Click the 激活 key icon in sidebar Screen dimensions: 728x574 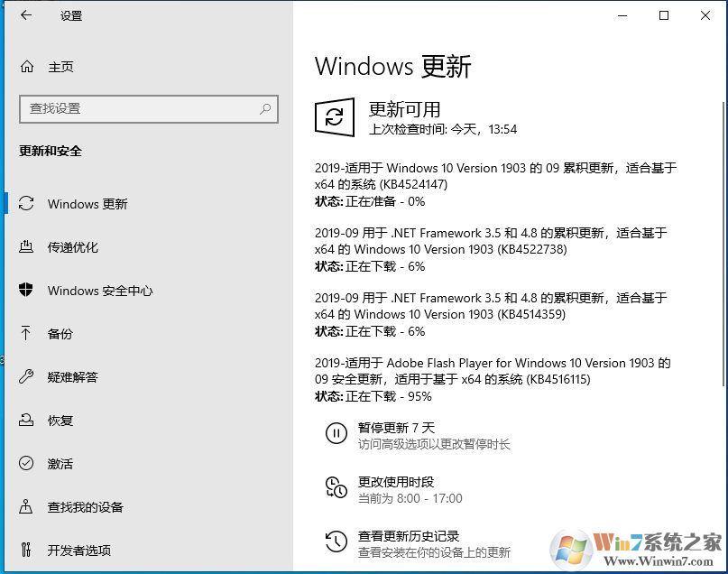pos(28,464)
